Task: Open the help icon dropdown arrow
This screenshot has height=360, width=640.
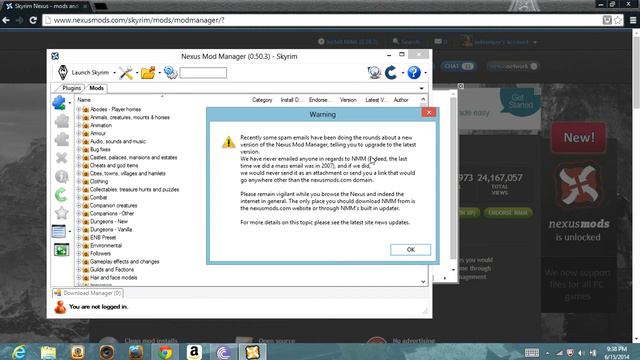Action: [x=425, y=73]
